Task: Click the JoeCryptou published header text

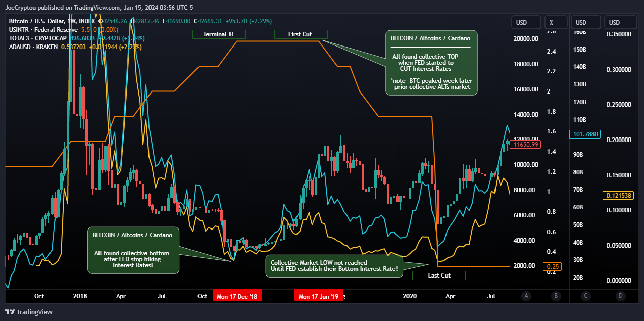Action: [x=99, y=7]
